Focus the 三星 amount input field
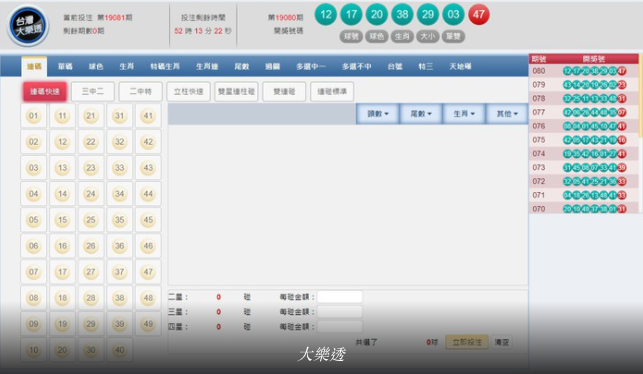This screenshot has width=643, height=374. [340, 312]
